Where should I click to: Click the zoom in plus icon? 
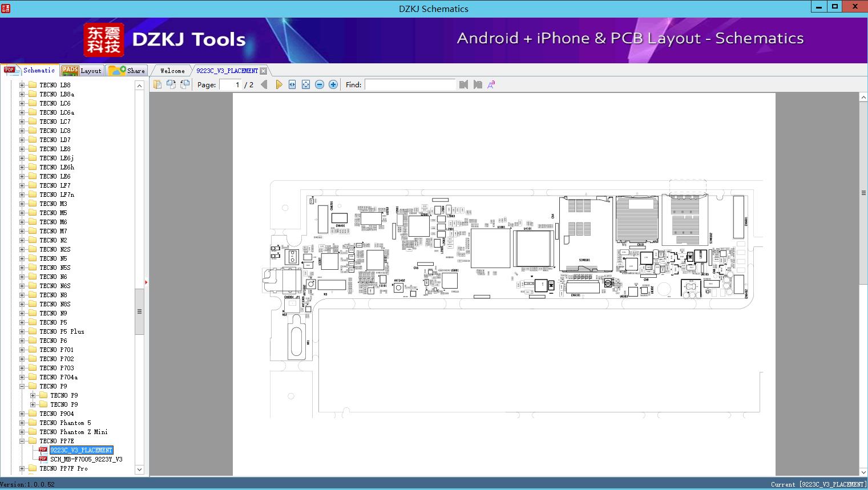(333, 84)
